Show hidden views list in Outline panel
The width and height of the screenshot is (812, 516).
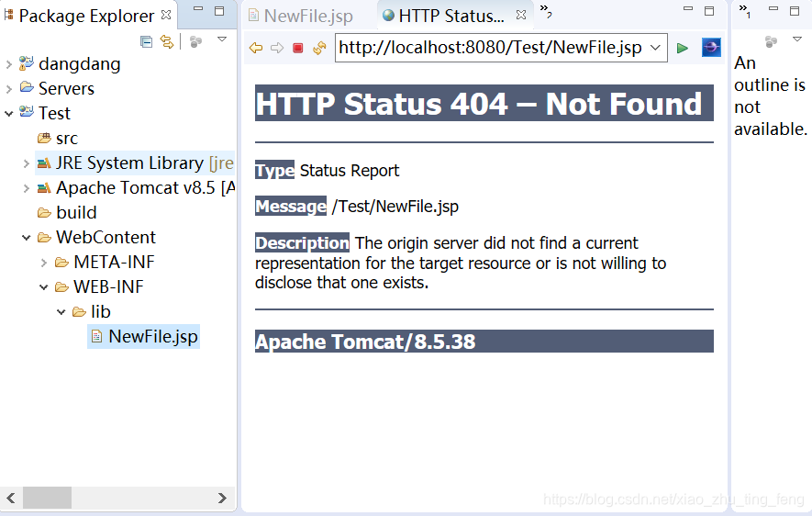coord(744,11)
